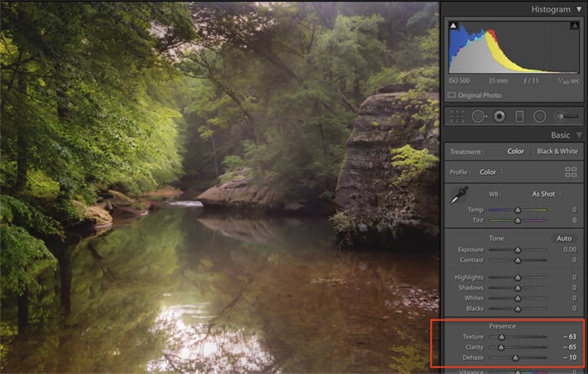
Task: Select the Radial Filter tool
Action: coord(539,116)
